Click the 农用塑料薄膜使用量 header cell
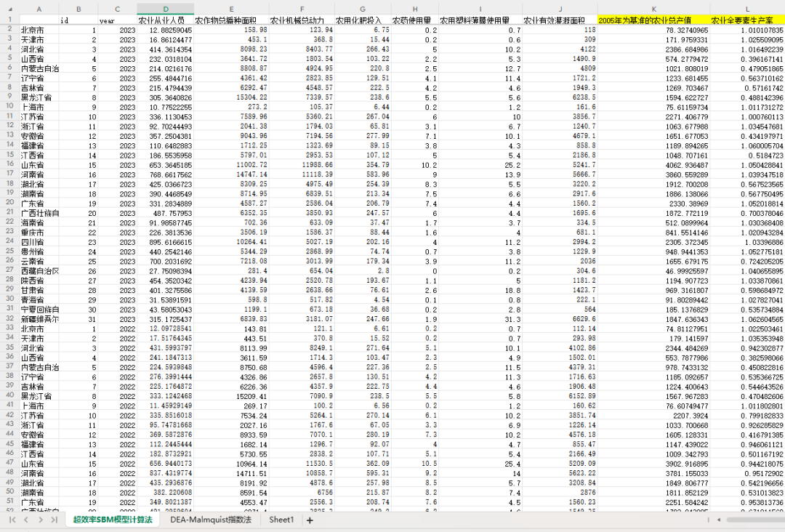The image size is (785, 532). (480, 20)
